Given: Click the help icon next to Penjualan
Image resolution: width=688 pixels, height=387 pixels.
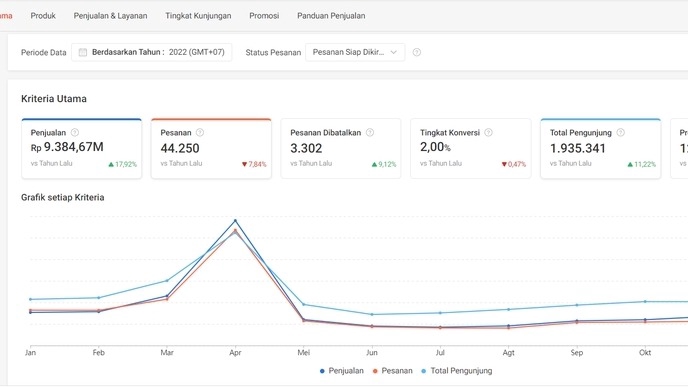Looking at the screenshot, I should [x=75, y=133].
